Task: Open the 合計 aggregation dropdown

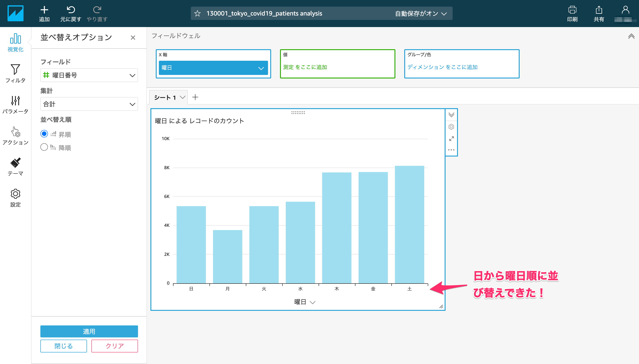Action: tap(89, 104)
